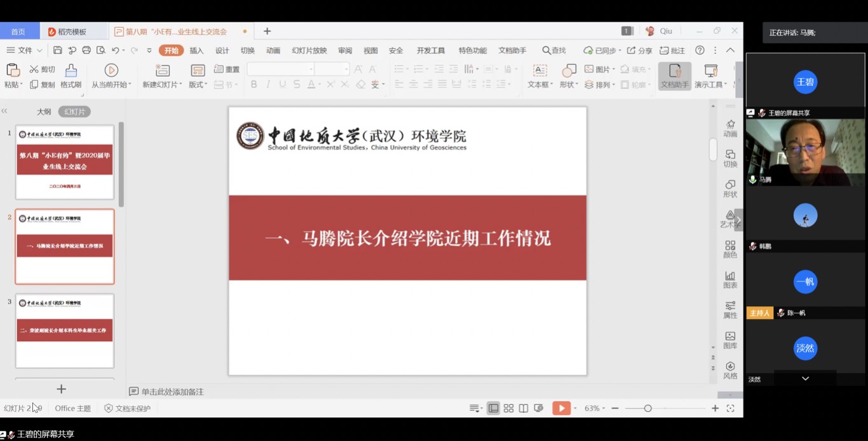The image size is (868, 441).
Task: Switch to slide sorter grid view
Action: pyautogui.click(x=508, y=408)
